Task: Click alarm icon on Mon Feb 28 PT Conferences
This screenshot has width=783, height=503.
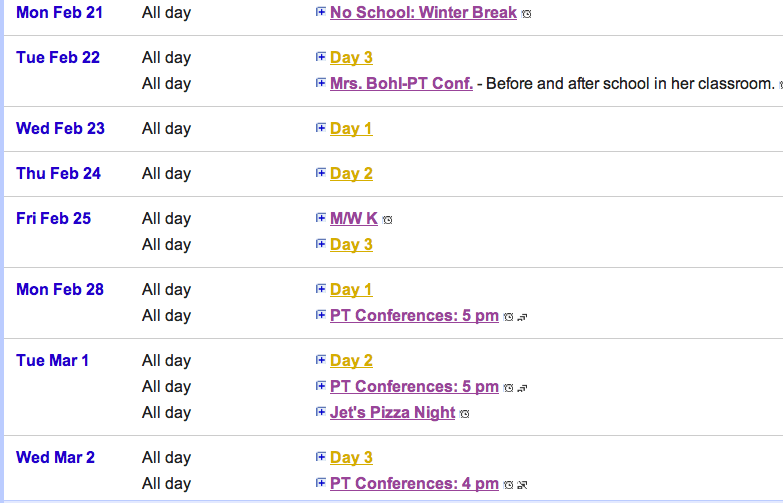Action: (x=508, y=317)
